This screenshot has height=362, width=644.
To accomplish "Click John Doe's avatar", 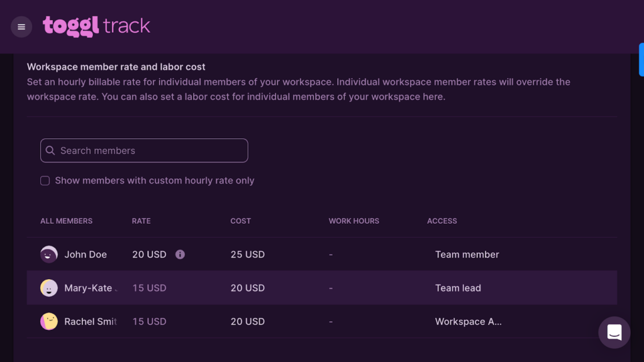I will coord(49,255).
